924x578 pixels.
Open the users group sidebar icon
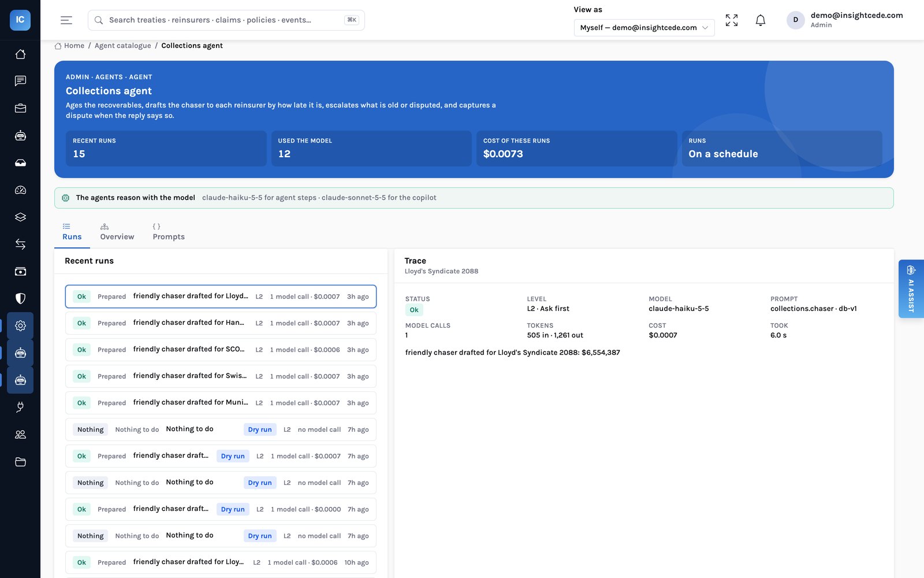pos(20,435)
